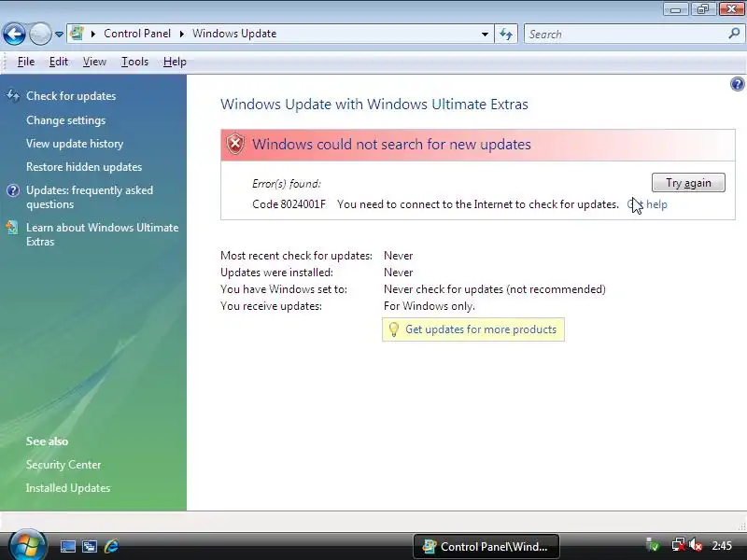The image size is (747, 560).
Task: Click Show Desktop quick launch icon
Action: [67, 546]
